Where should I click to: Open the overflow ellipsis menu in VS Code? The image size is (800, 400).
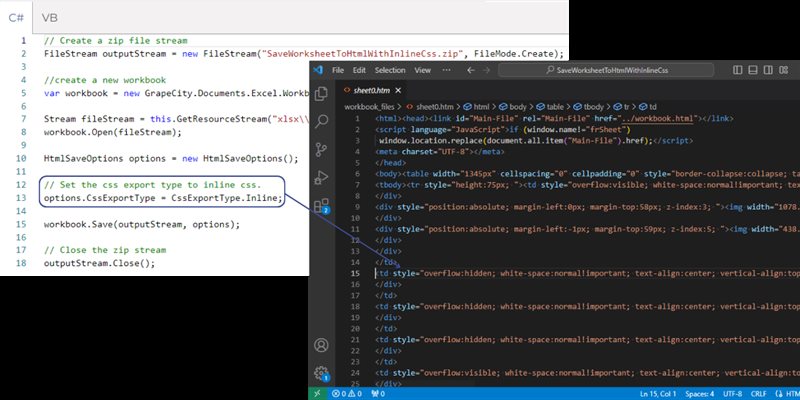446,70
